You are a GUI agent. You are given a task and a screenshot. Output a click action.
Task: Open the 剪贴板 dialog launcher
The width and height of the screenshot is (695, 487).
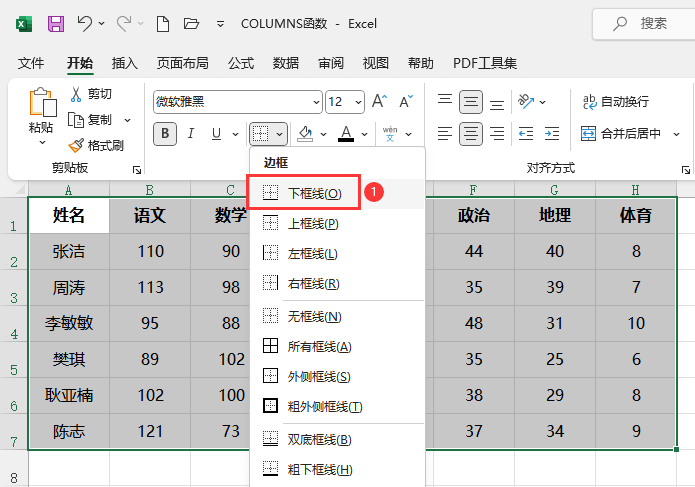coord(137,170)
